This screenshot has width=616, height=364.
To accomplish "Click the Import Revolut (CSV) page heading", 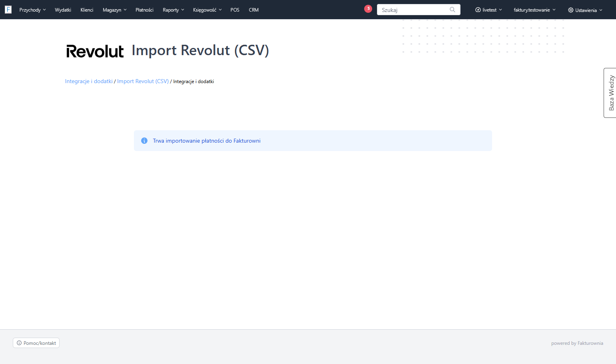I will [x=200, y=50].
